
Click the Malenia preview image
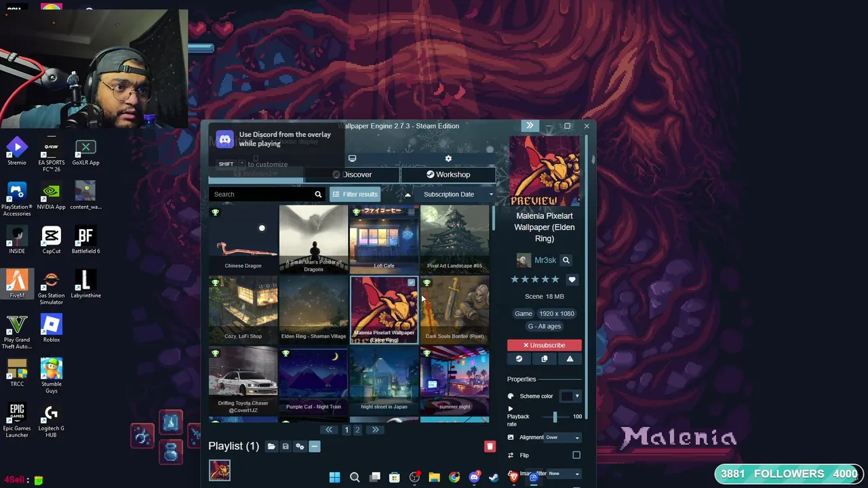click(545, 171)
